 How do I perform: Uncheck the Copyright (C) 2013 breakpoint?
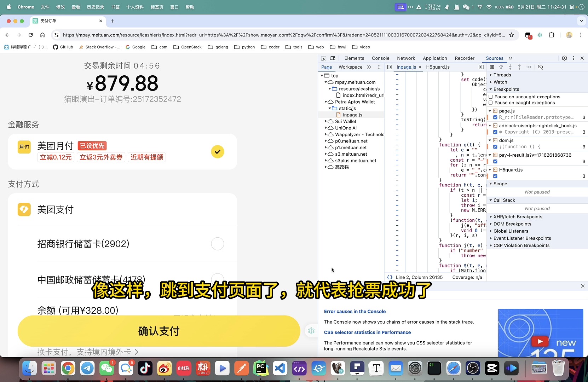pyautogui.click(x=495, y=132)
